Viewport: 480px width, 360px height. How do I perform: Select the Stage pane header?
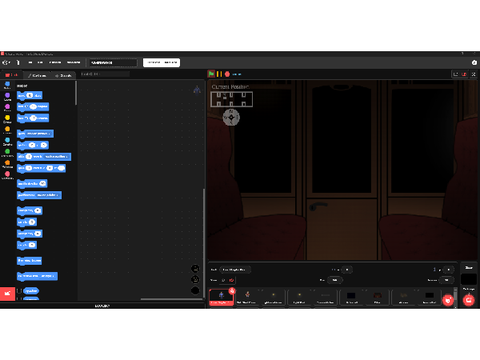pyautogui.click(x=469, y=268)
